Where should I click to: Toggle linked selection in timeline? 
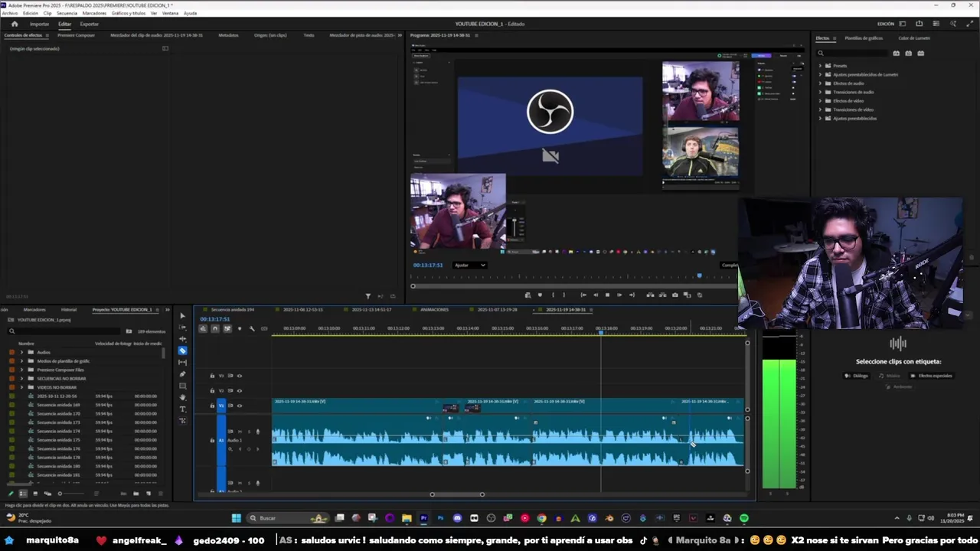pyautogui.click(x=227, y=328)
